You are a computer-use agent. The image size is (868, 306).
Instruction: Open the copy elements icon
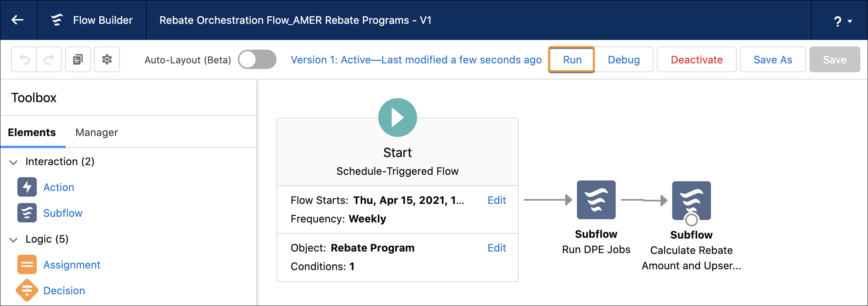coord(78,59)
